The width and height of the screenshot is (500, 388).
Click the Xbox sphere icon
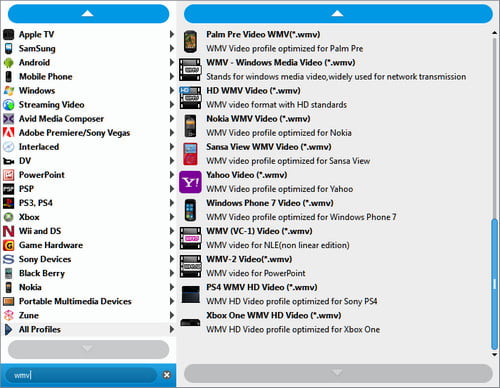coord(9,217)
